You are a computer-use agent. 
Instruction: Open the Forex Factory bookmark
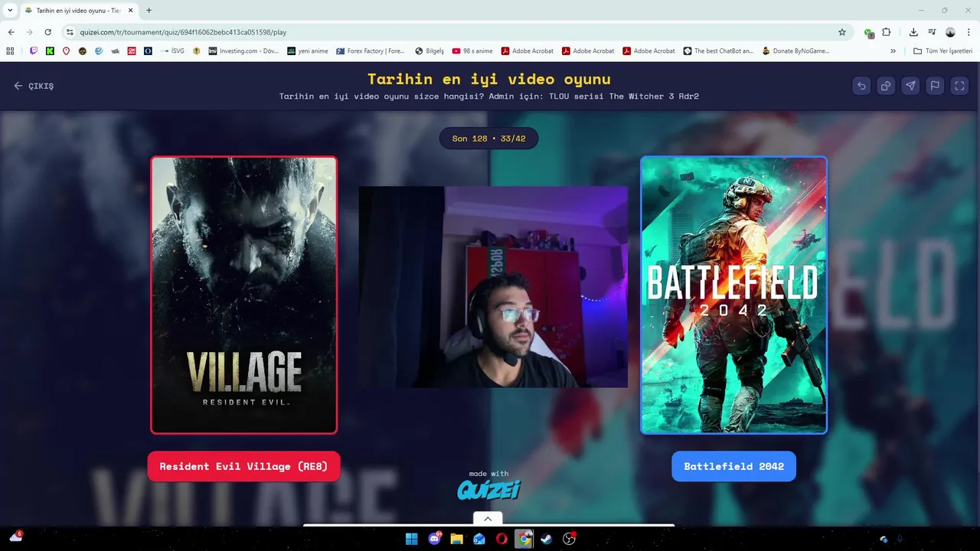[x=371, y=51]
